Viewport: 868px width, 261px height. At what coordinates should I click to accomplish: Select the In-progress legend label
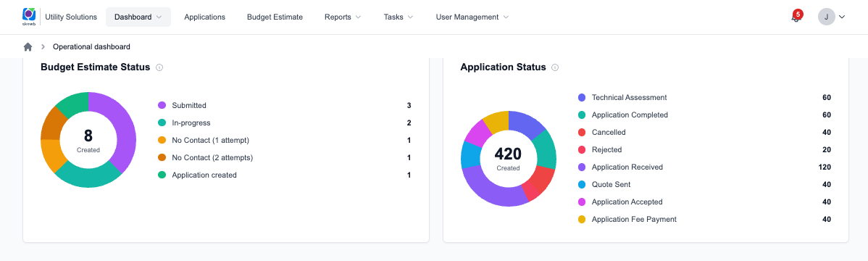[x=191, y=123]
